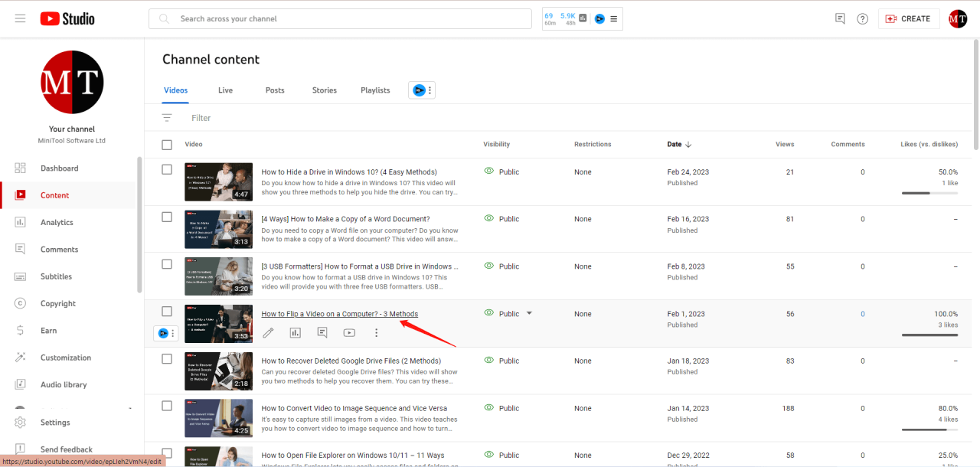980x467 pixels.
Task: Open the three-dot options menu for the hovered video
Action: click(x=376, y=332)
